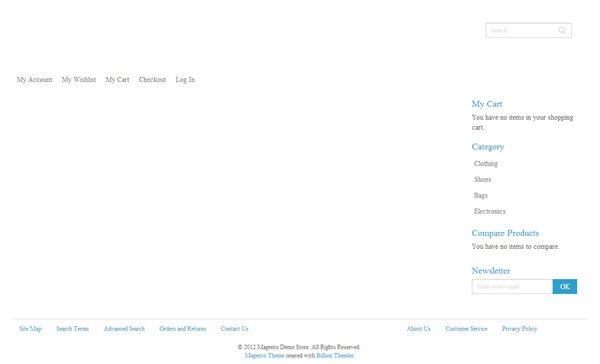This screenshot has height=364, width=600.
Task: Go to My Cart in top navigation
Action: click(x=117, y=80)
